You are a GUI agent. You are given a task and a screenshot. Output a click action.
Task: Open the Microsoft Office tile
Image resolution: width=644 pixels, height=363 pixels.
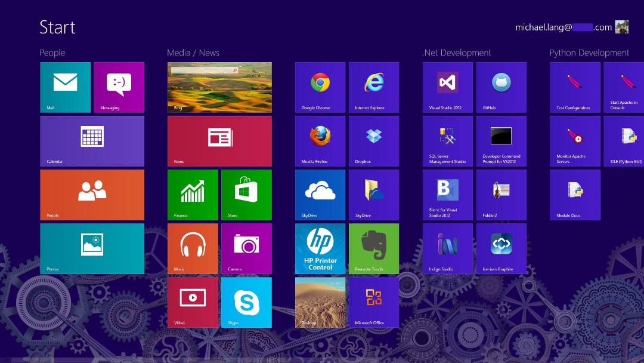[x=374, y=303]
